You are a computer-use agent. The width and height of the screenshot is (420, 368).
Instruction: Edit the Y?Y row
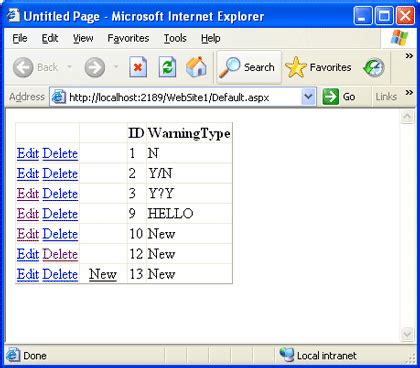(x=28, y=194)
